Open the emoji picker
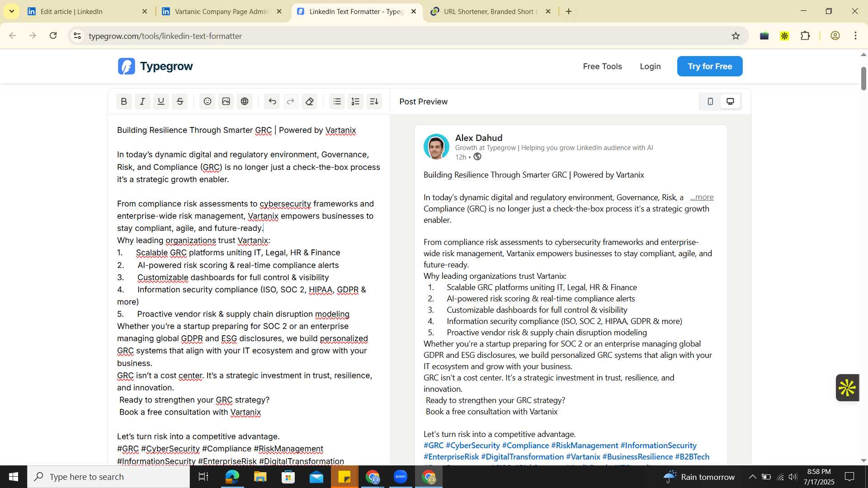Image resolution: width=868 pixels, height=488 pixels. (x=208, y=102)
